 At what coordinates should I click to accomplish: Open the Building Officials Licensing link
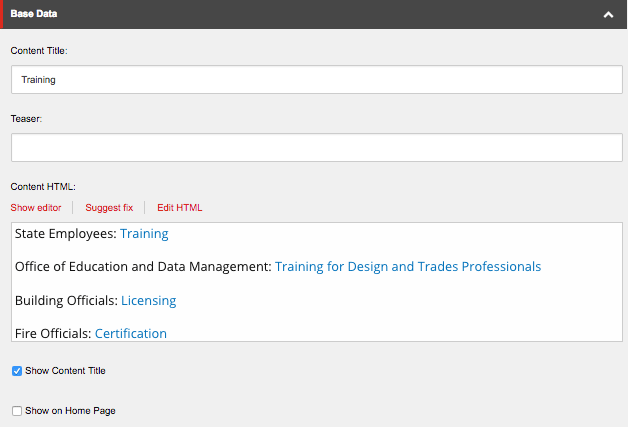[148, 300]
